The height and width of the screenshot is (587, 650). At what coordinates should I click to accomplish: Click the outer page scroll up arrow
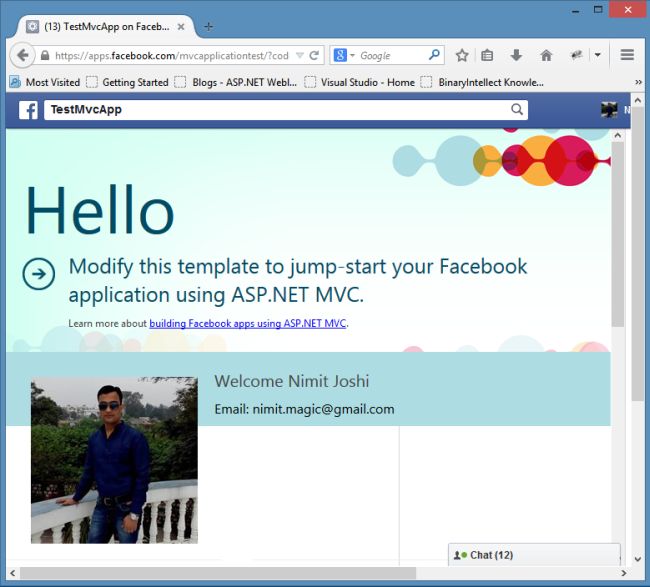pyautogui.click(x=638, y=100)
